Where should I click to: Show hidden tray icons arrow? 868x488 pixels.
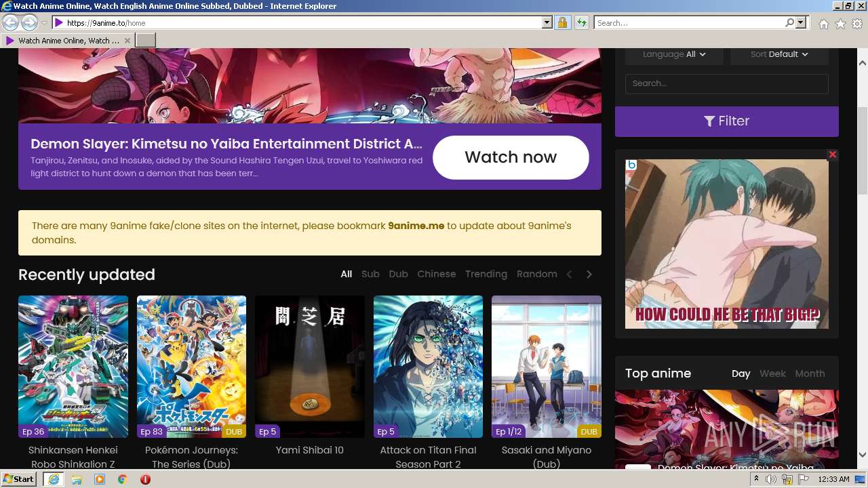click(x=757, y=479)
